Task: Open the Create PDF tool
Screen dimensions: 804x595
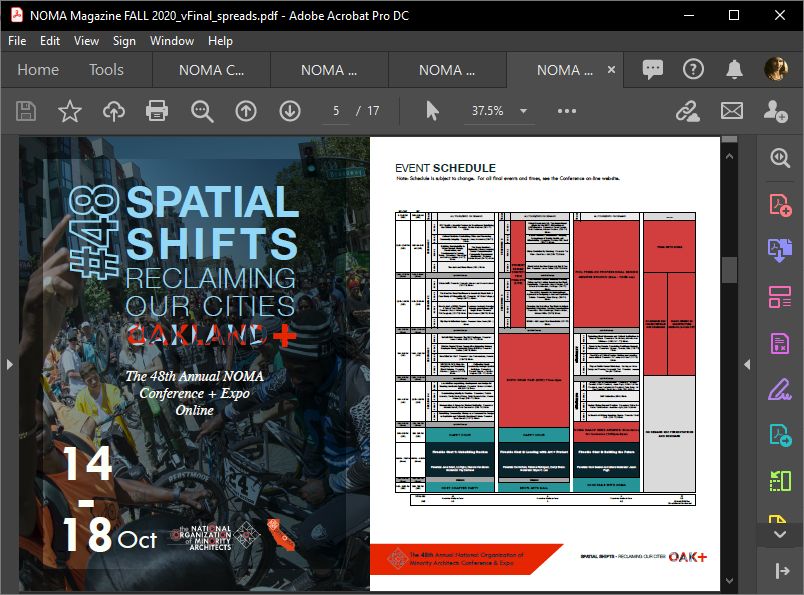Action: coord(780,205)
